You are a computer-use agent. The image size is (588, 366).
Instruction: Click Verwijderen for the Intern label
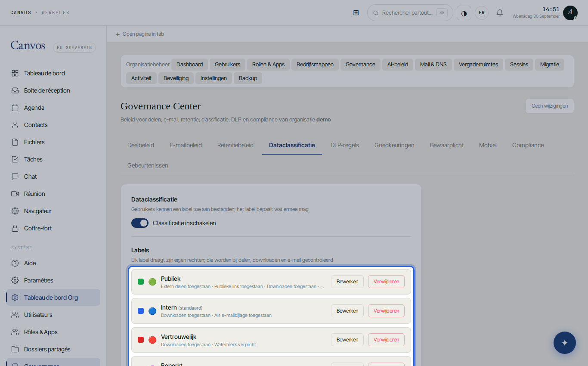coord(386,311)
